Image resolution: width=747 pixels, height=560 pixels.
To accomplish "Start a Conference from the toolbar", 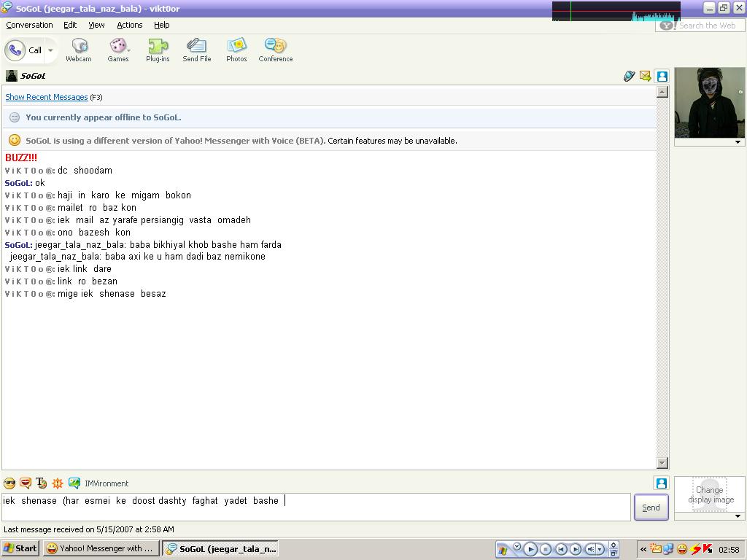I will point(275,50).
